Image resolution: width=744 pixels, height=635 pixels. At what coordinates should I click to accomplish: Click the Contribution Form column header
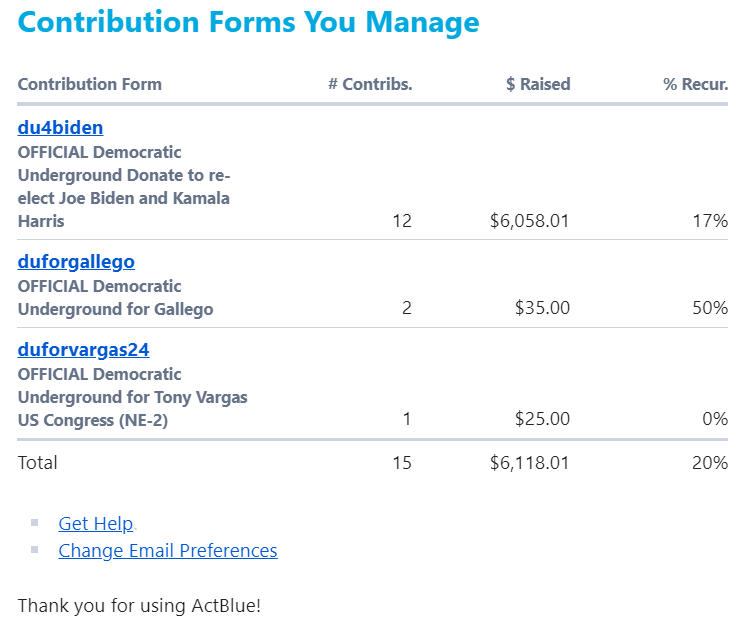tap(89, 85)
